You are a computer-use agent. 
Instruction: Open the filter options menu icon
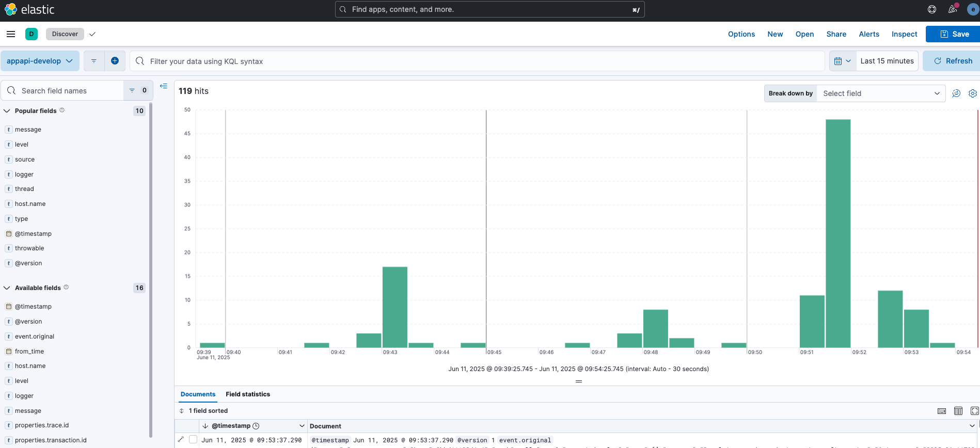94,61
